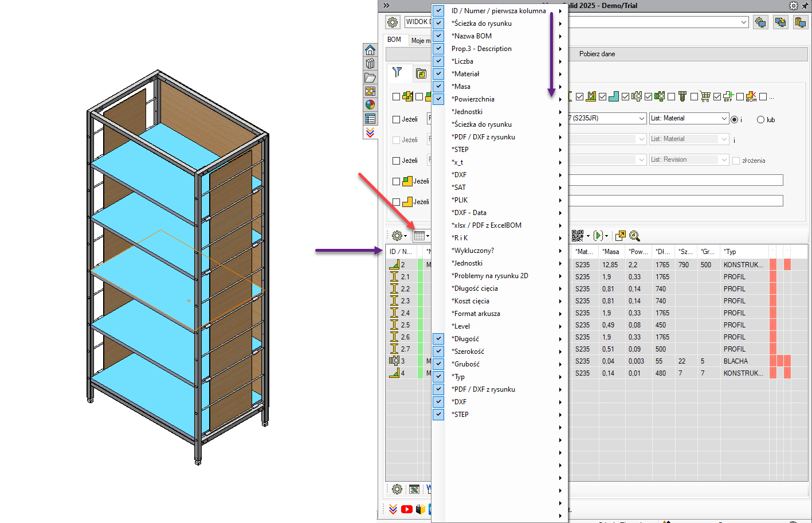Toggle checkbox beside the shopping cart icon
Viewport: 812px width, 523px height.
pos(695,97)
